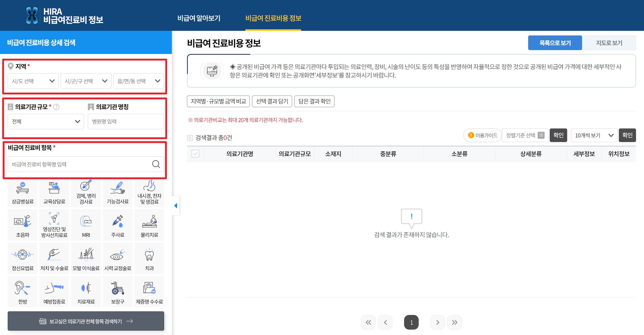The image size is (644, 335).
Task: Click the search magnifier in 항목명 field
Action: point(156,164)
